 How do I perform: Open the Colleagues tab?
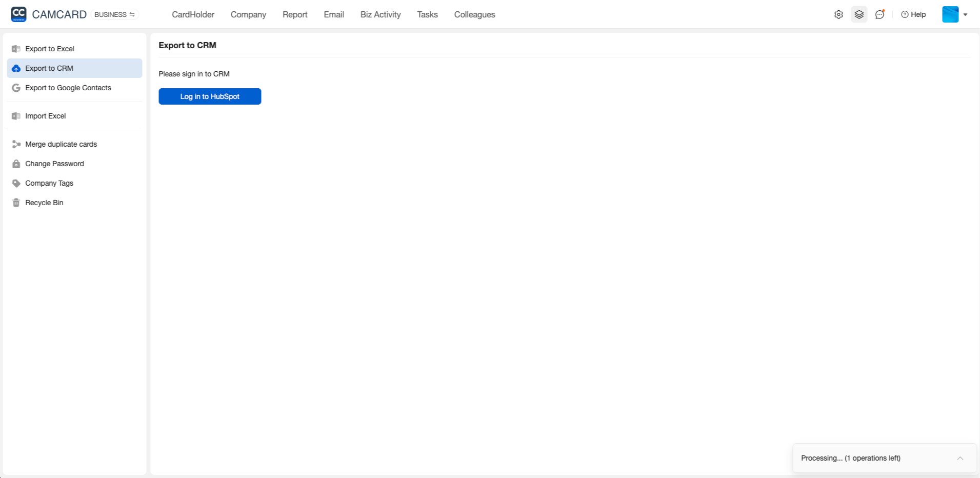coord(474,14)
